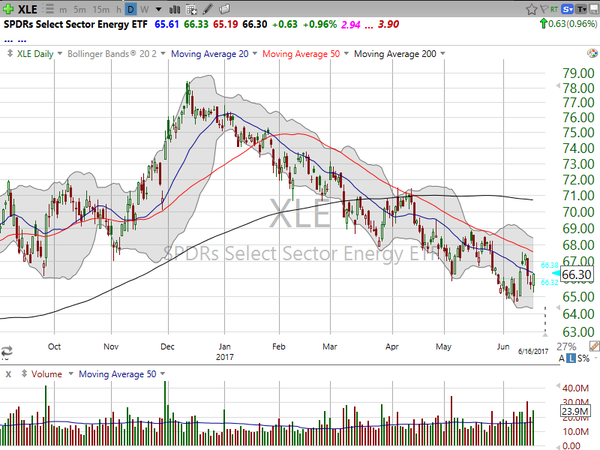The height and width of the screenshot is (450, 600).
Task: Click the eraser icon near the 27% label
Action: point(594,347)
